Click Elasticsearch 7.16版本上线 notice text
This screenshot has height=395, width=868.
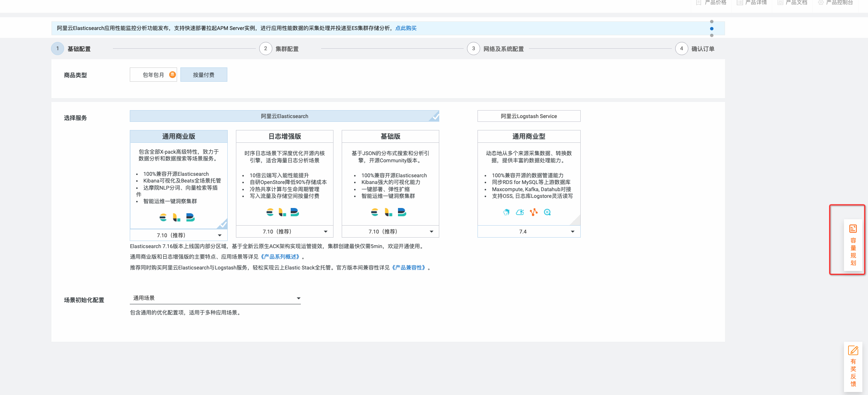(x=278, y=246)
